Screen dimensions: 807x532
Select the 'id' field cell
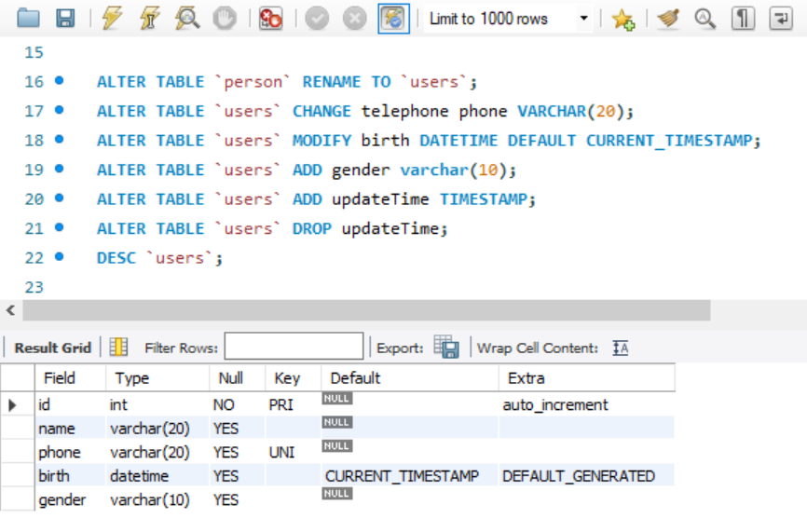(70, 405)
